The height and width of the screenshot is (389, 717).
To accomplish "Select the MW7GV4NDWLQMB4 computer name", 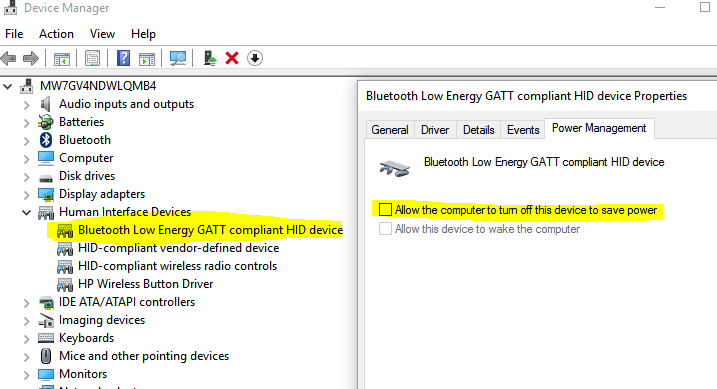I will [x=98, y=86].
